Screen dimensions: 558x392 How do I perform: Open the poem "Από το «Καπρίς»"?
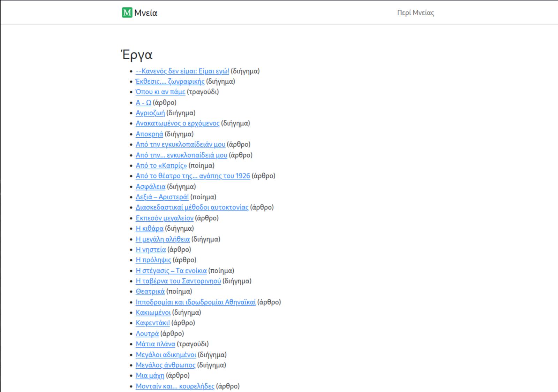[x=161, y=166]
